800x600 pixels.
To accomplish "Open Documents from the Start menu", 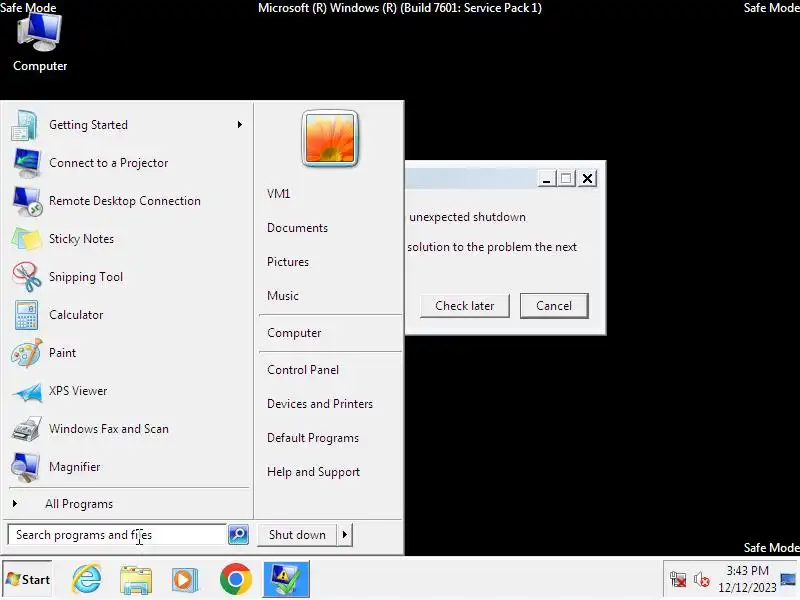I will coord(297,228).
